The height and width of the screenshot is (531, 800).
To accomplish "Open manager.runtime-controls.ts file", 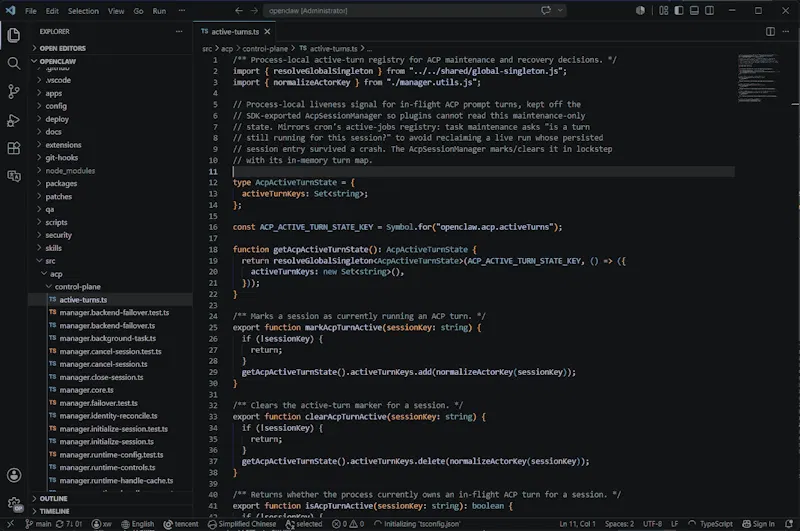I will coord(110,467).
